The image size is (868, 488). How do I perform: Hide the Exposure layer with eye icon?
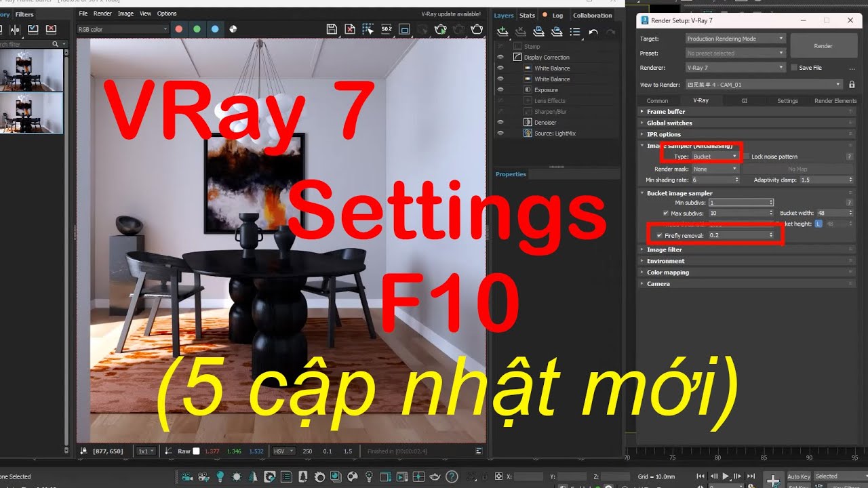[500, 89]
